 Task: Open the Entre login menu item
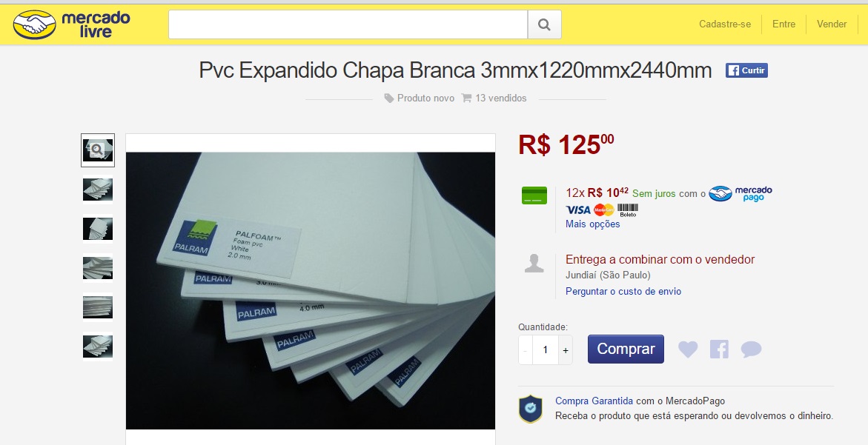[x=783, y=24]
